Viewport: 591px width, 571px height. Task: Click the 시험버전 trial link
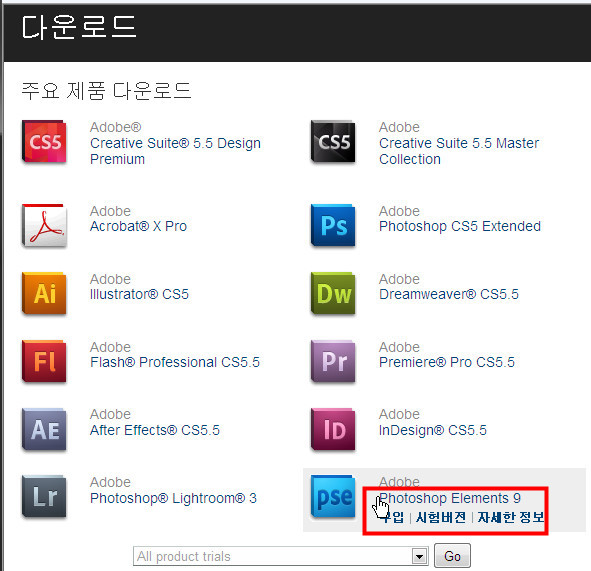coord(441,517)
